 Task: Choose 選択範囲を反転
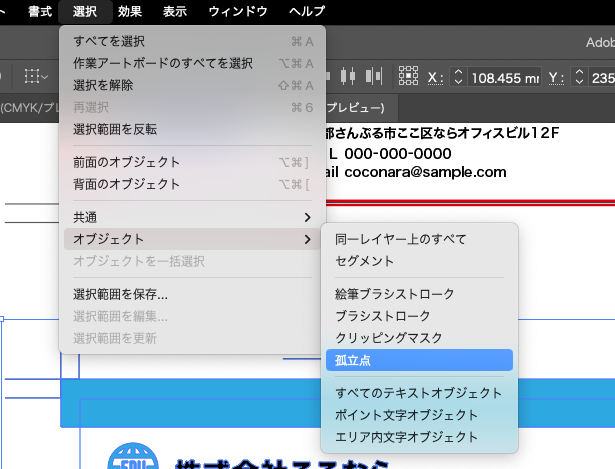pyautogui.click(x=192, y=129)
